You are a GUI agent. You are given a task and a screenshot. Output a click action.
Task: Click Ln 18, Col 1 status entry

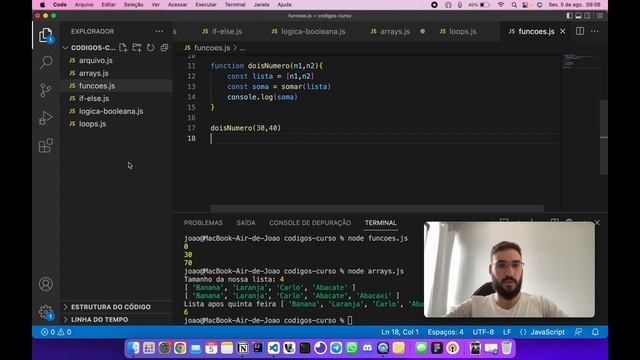400,332
